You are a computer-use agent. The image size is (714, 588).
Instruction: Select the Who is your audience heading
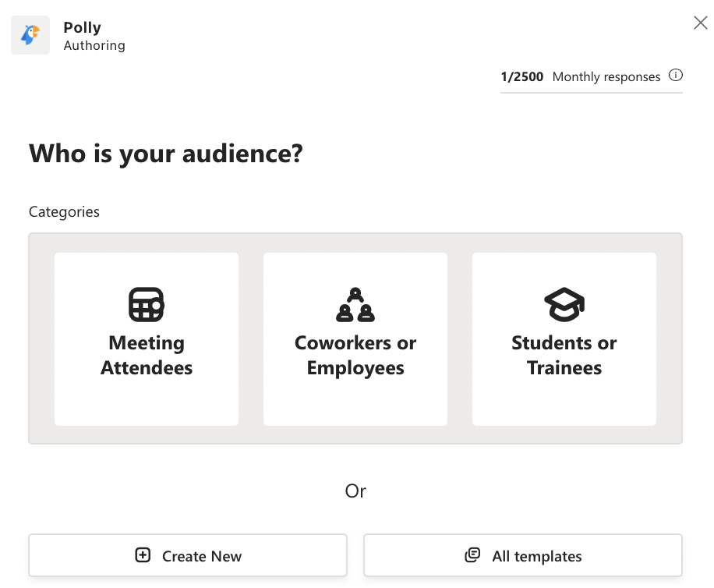click(166, 154)
